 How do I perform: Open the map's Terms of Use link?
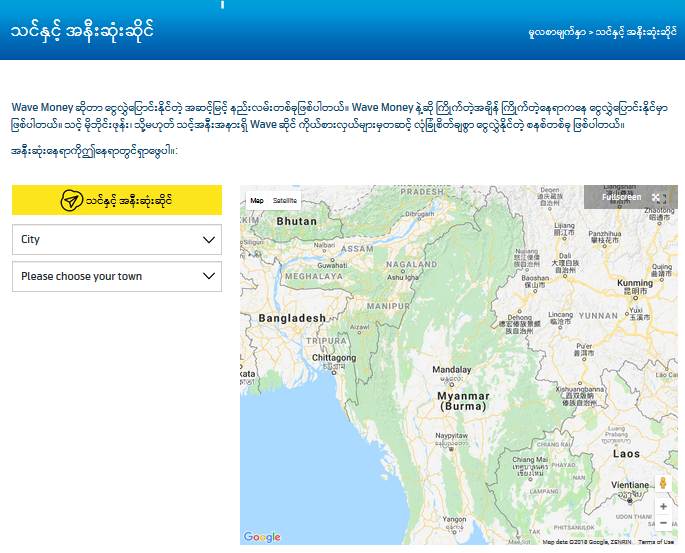pyautogui.click(x=656, y=542)
